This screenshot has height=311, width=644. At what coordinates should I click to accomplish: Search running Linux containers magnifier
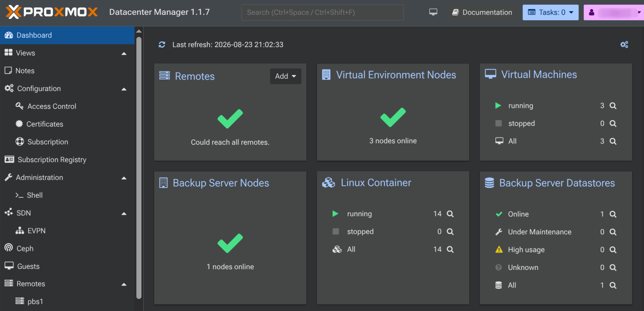click(x=450, y=214)
